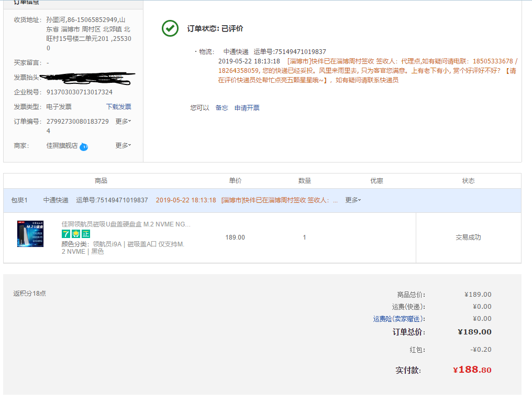Click the 商品总价 value ¥189.00

pyautogui.click(x=478, y=295)
